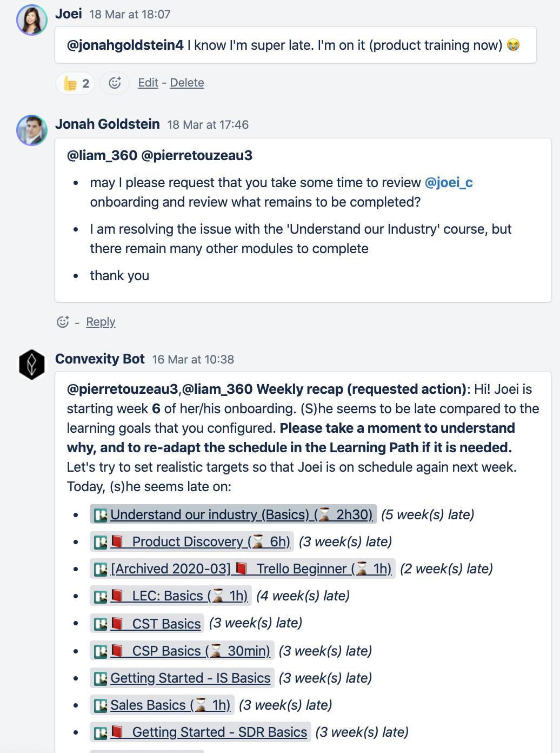This screenshot has width=560, height=753.
Task: Toggle the thumbs-up reaction on Joei's message
Action: click(x=75, y=83)
